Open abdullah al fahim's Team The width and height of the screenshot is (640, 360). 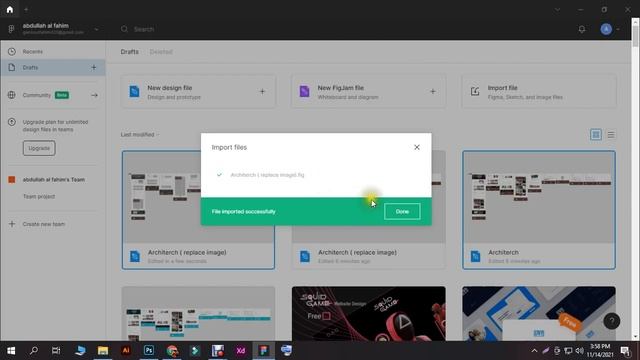tap(53, 180)
